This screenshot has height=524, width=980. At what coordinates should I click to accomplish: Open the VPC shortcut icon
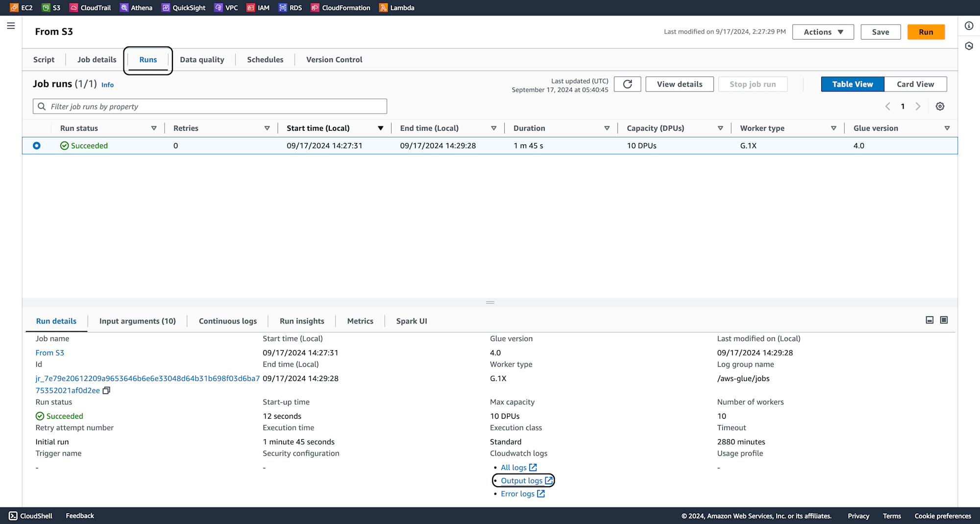[219, 8]
